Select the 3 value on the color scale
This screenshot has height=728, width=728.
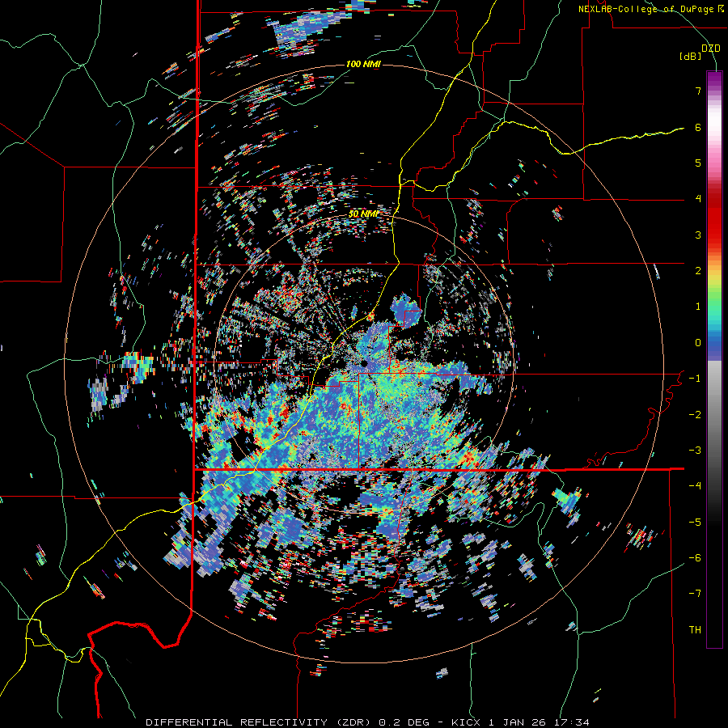(698, 235)
